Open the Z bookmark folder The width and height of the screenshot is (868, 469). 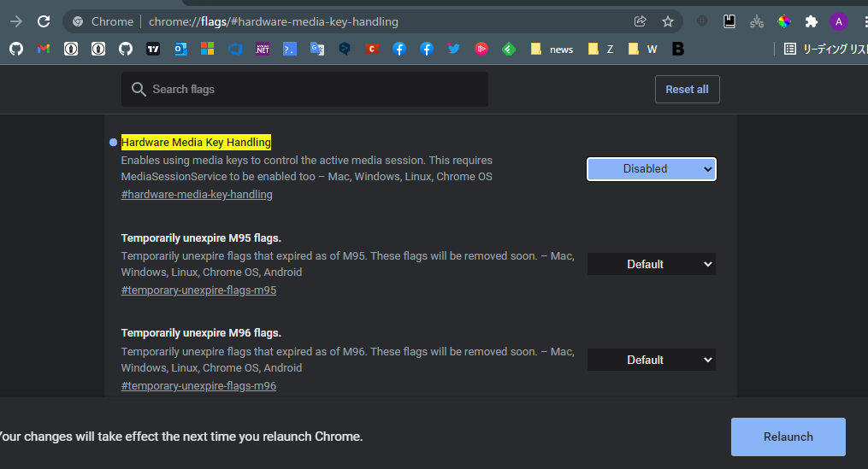[600, 50]
